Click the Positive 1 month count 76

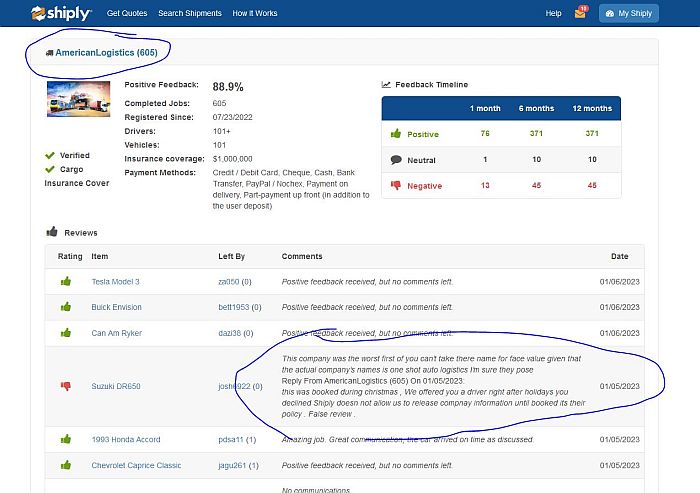[485, 134]
